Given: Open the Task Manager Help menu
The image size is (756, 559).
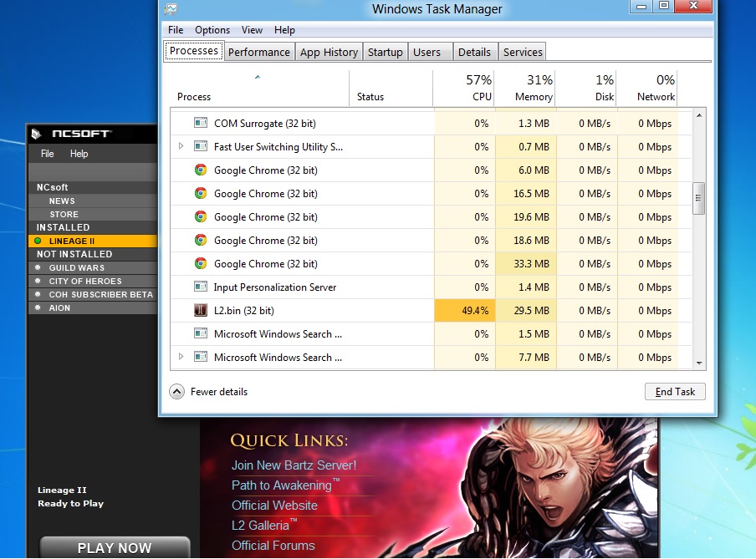Looking at the screenshot, I should coord(284,30).
